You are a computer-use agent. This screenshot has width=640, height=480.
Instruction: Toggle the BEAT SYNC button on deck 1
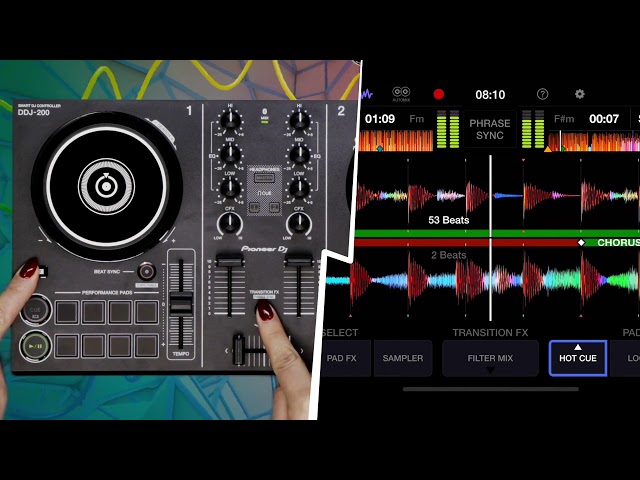(147, 271)
